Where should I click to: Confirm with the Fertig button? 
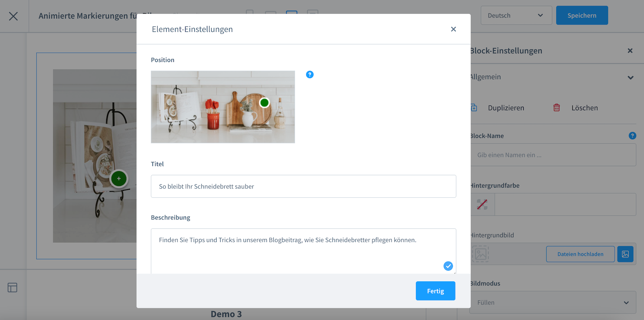436,291
